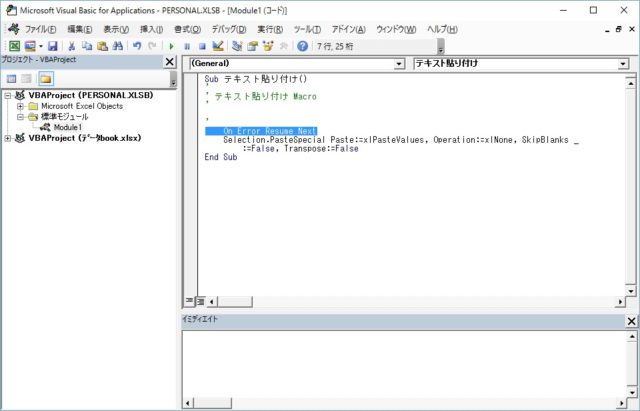The image size is (640, 411).
Task: Click the disabled Toolbox icon
Action: [284, 46]
